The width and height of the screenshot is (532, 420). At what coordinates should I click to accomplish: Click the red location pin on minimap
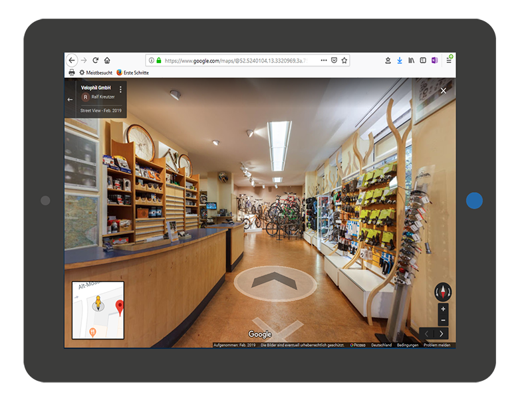point(120,308)
